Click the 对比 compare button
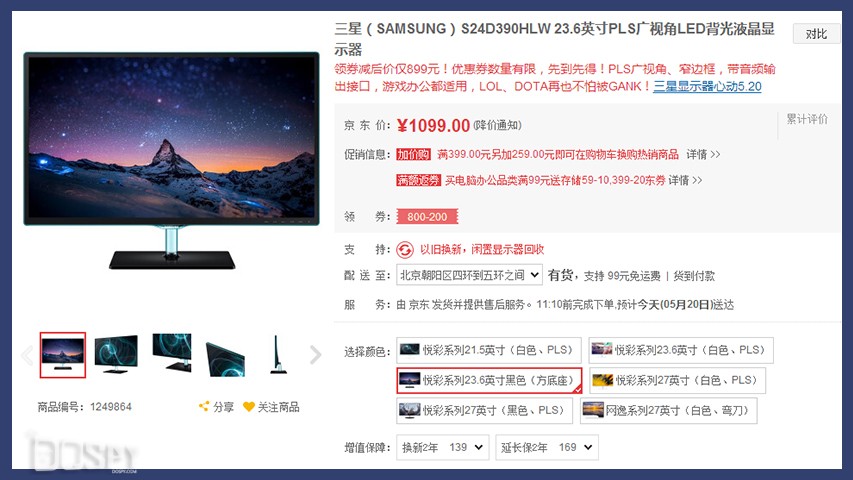The height and width of the screenshot is (480, 853). click(816, 34)
